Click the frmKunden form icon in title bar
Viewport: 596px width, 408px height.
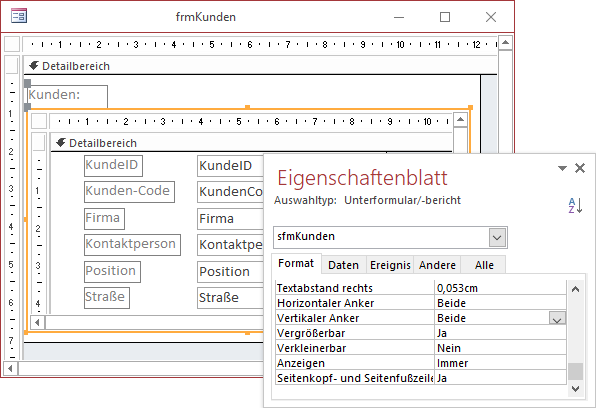tap(19, 16)
